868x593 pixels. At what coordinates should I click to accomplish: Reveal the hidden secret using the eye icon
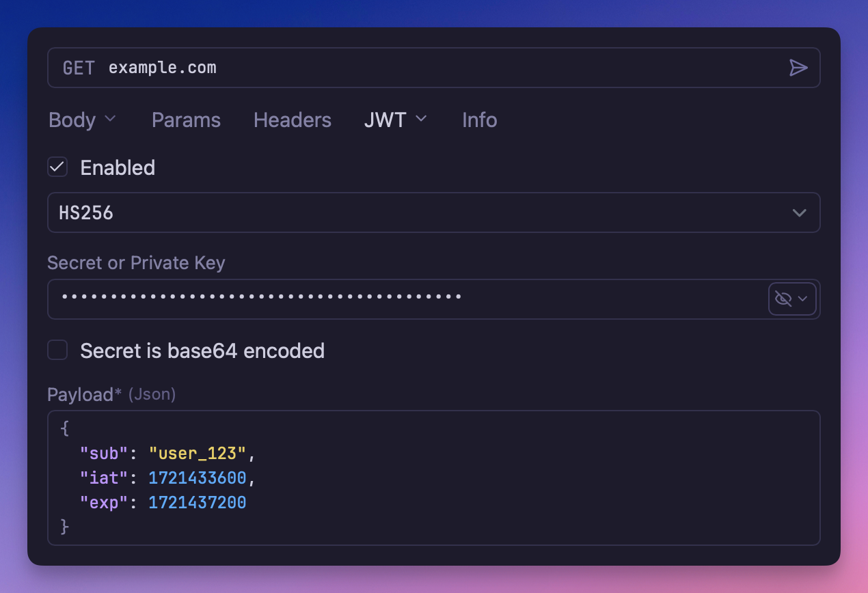[x=784, y=299]
